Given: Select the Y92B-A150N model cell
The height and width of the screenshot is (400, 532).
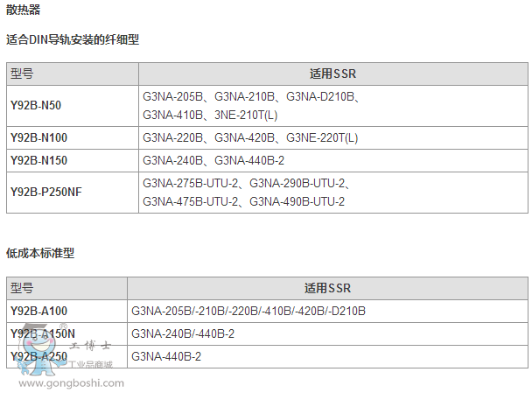Looking at the screenshot, I should tap(43, 333).
